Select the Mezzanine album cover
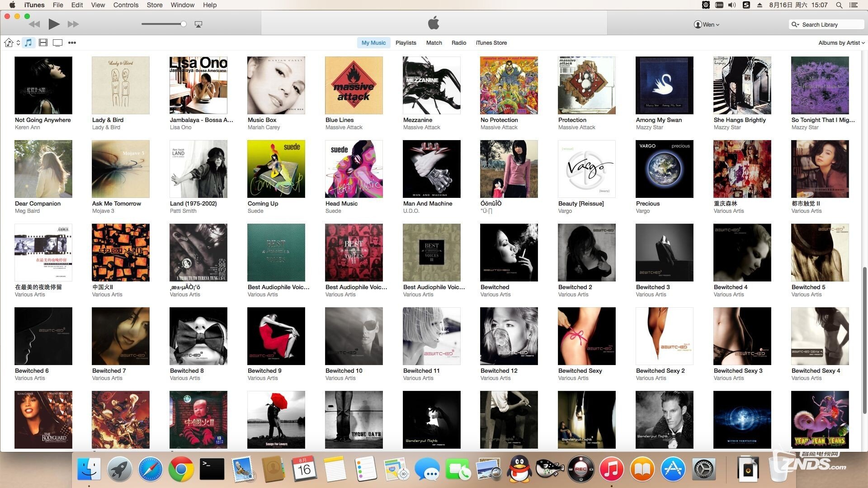The width and height of the screenshot is (868, 488). pos(431,85)
